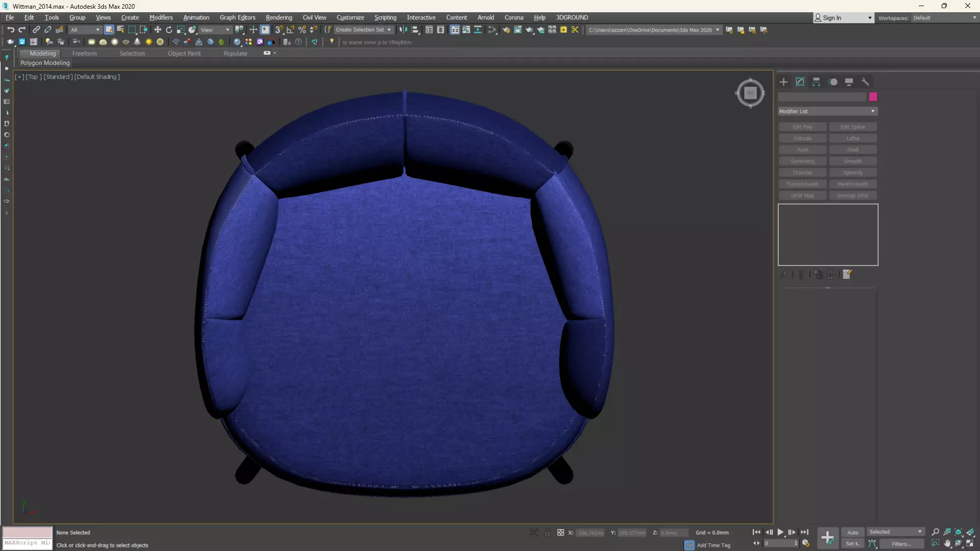Click the Maximize Viewport Toggle icon
Viewport: 980px width, 551px height.
pos(970,543)
